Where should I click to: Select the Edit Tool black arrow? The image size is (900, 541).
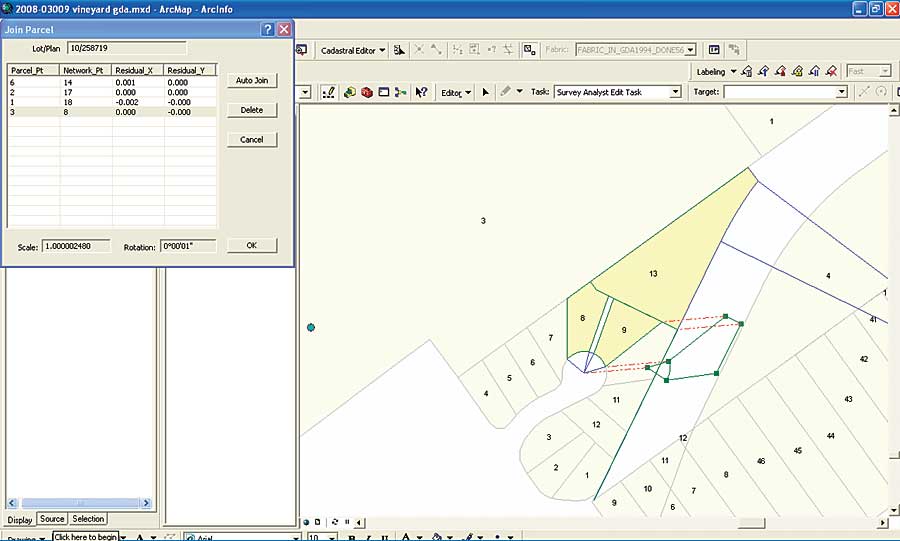[486, 92]
